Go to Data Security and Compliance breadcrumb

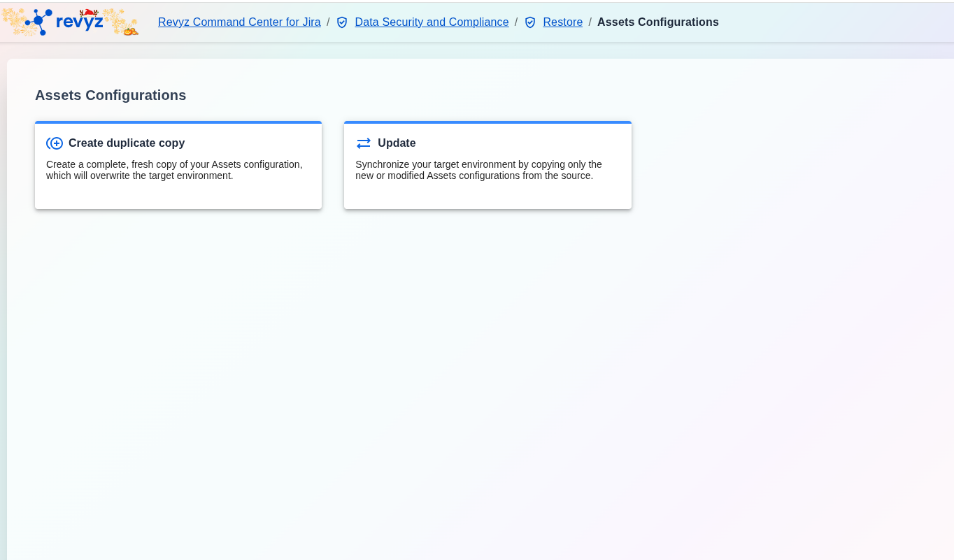point(432,22)
